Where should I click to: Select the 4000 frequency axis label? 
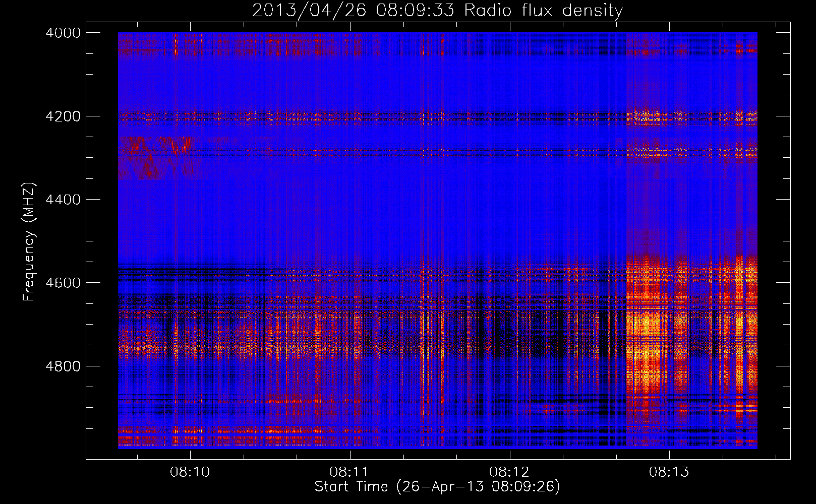[x=63, y=33]
